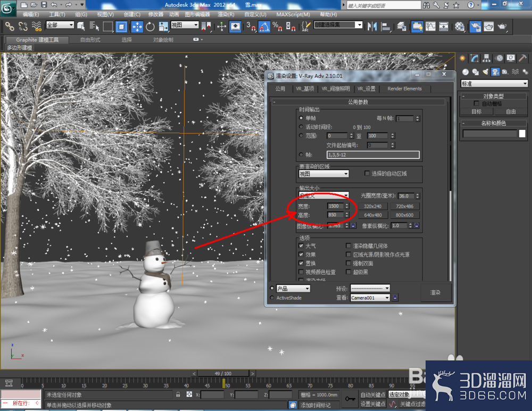This screenshot has height=411, width=532.
Task: Open the Output Size custom dropdown
Action: [323, 195]
